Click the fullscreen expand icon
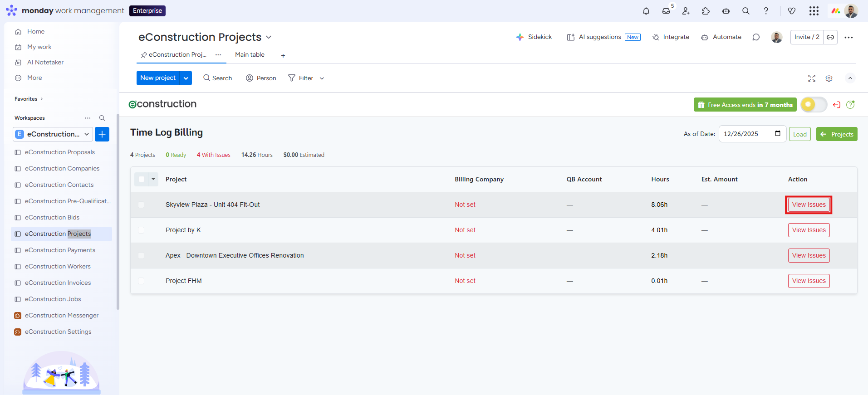868x395 pixels. [812, 78]
